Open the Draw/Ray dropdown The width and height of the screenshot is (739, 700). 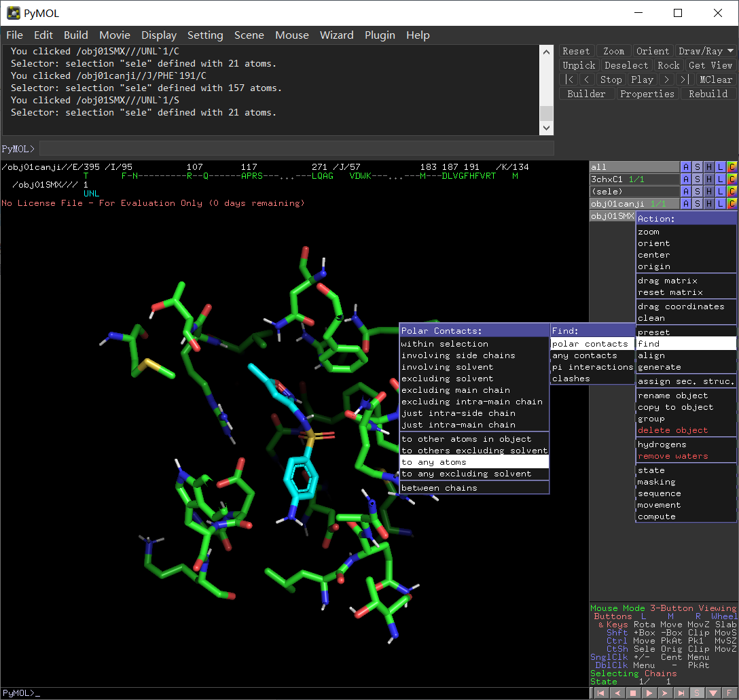point(706,51)
